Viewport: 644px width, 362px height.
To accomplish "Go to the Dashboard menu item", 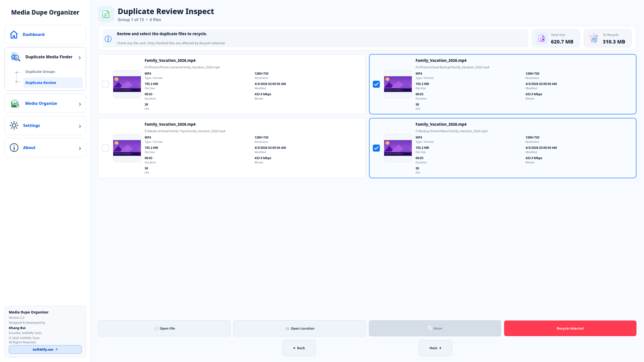I will pyautogui.click(x=45, y=34).
